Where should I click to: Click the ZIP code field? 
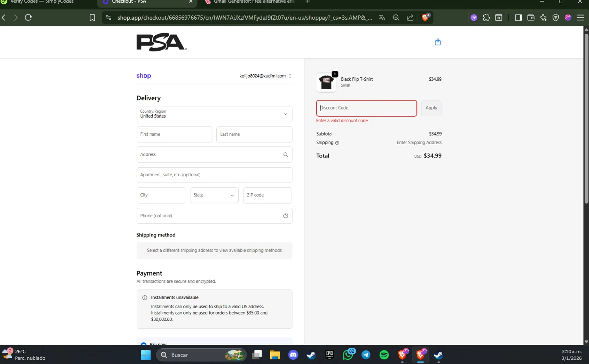(x=267, y=195)
